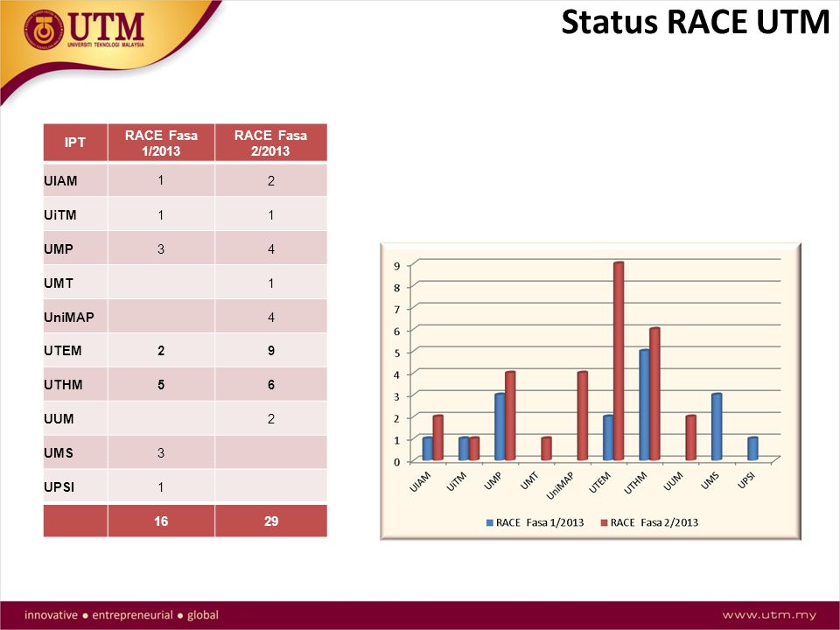Select the RACE Fasa 1/2013 table header
Image resolution: width=840 pixels, height=630 pixels.
(161, 143)
